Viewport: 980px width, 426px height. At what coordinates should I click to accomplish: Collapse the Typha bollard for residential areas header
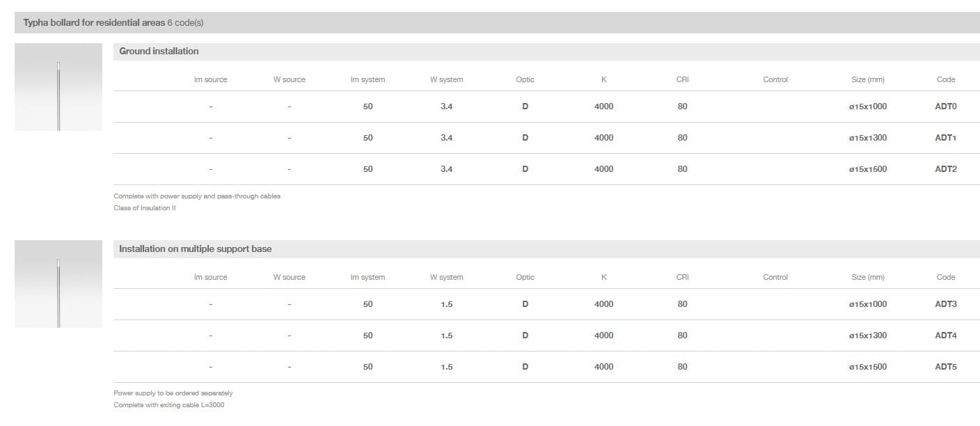(113, 23)
